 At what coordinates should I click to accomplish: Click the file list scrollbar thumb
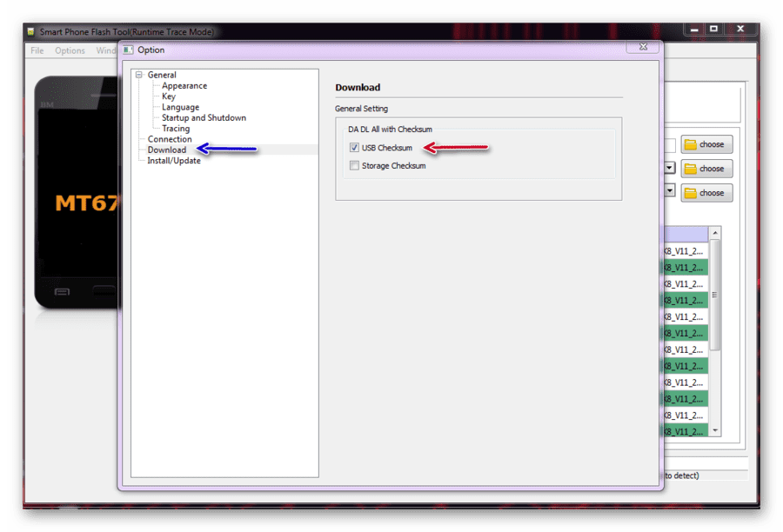point(715,295)
